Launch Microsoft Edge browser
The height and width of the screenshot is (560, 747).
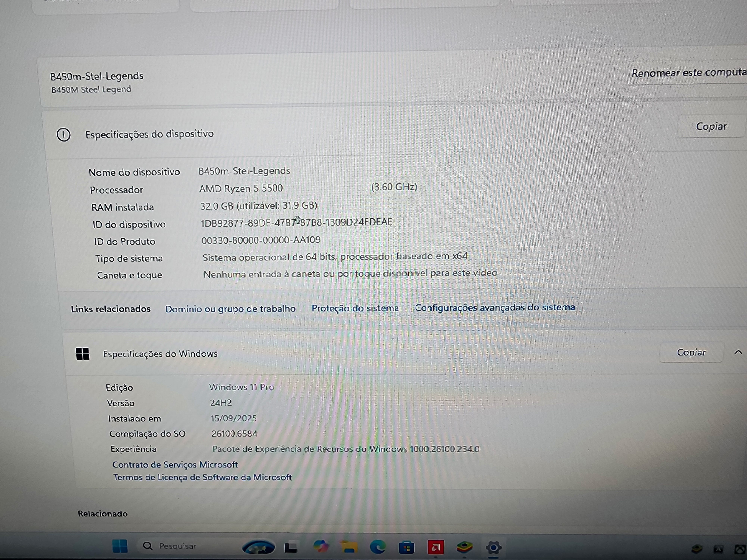[378, 547]
